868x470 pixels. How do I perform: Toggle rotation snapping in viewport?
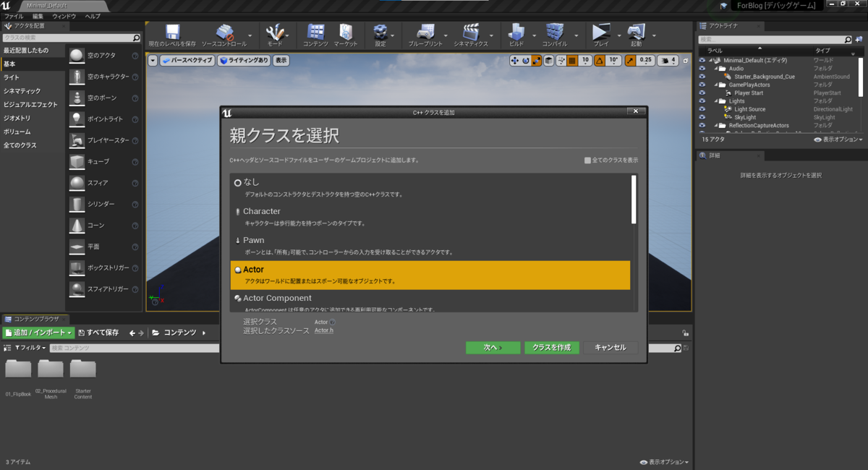click(x=600, y=61)
